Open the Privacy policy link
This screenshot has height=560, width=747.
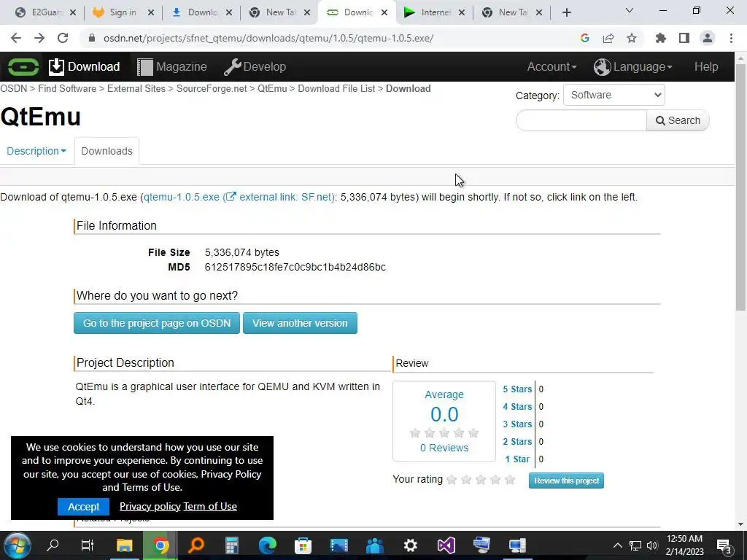pos(150,506)
